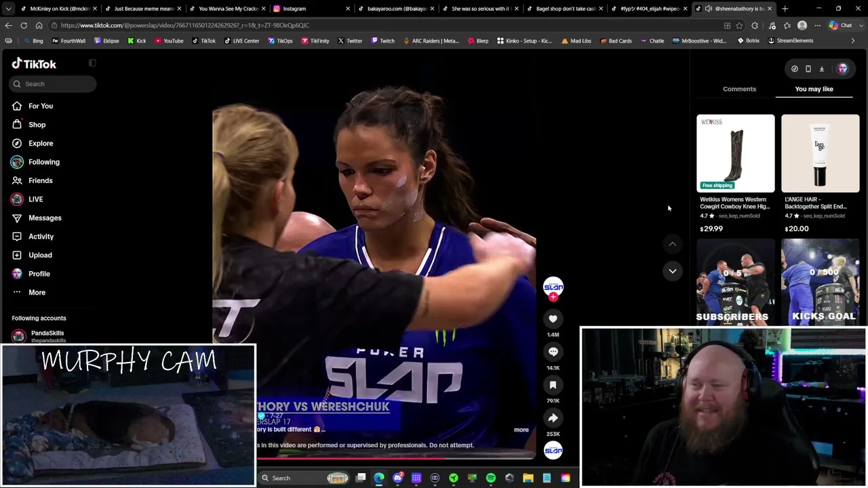The width and height of the screenshot is (868, 488).
Task: Open the LIVE Center bookmark
Action: click(x=241, y=41)
